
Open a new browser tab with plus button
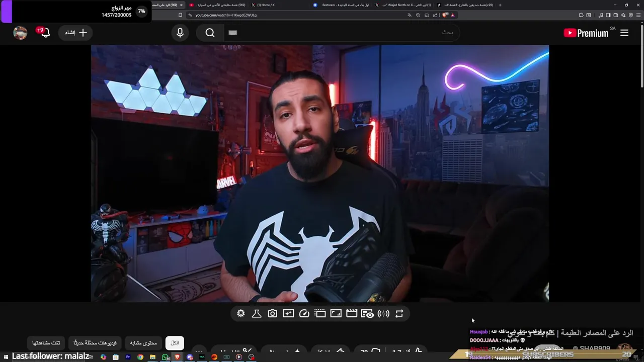pos(500,5)
